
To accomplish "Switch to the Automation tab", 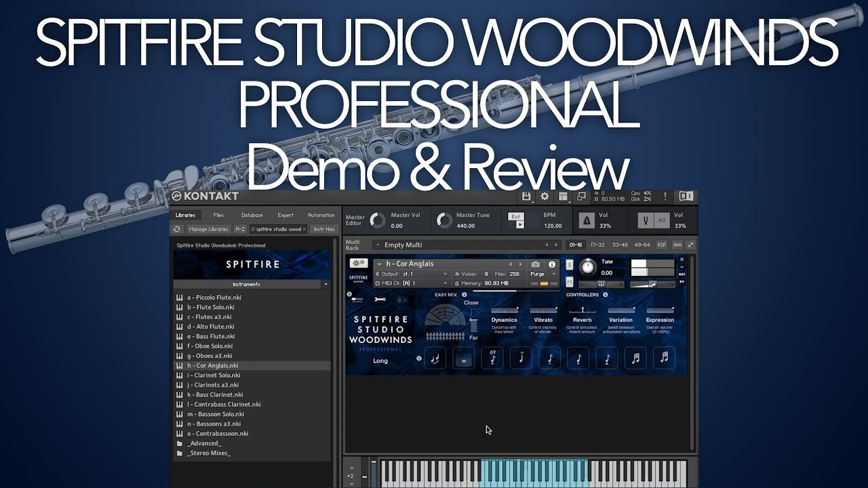I will point(321,215).
